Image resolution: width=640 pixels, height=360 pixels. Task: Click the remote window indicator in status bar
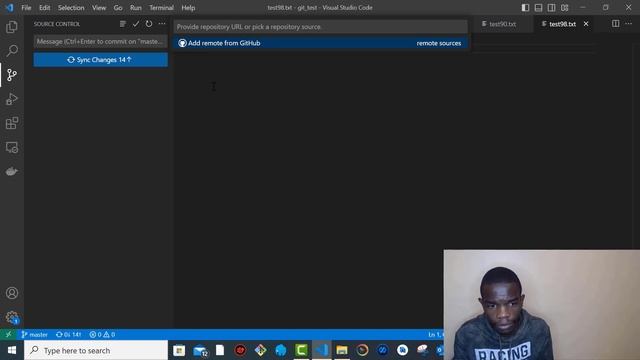pos(9,334)
